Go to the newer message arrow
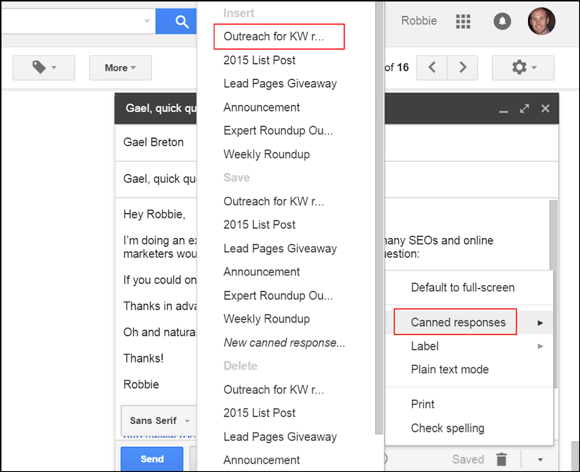 tap(432, 68)
